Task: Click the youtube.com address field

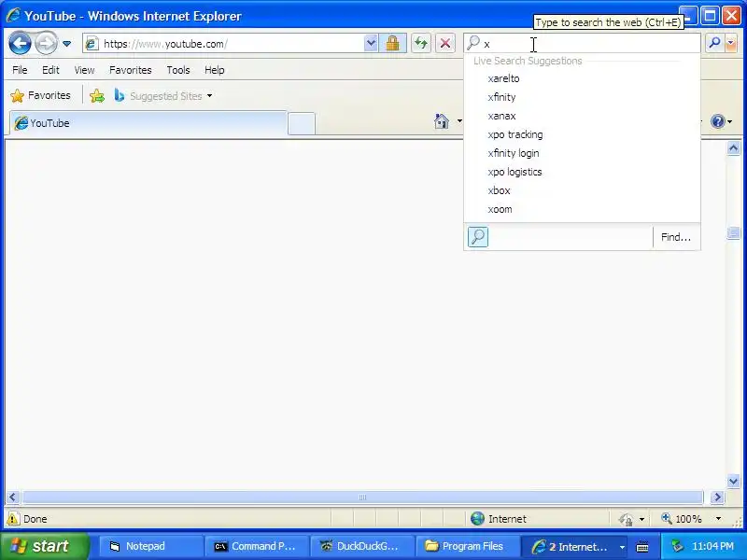Action: tap(232, 44)
